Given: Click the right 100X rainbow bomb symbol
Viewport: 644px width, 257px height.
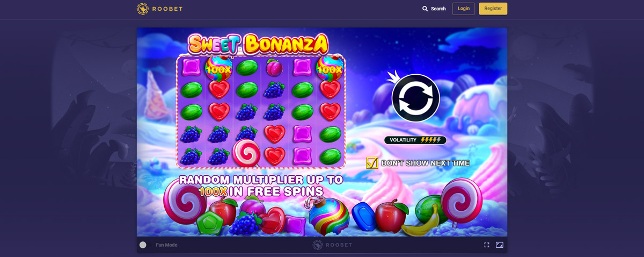Looking at the screenshot, I should (330, 68).
